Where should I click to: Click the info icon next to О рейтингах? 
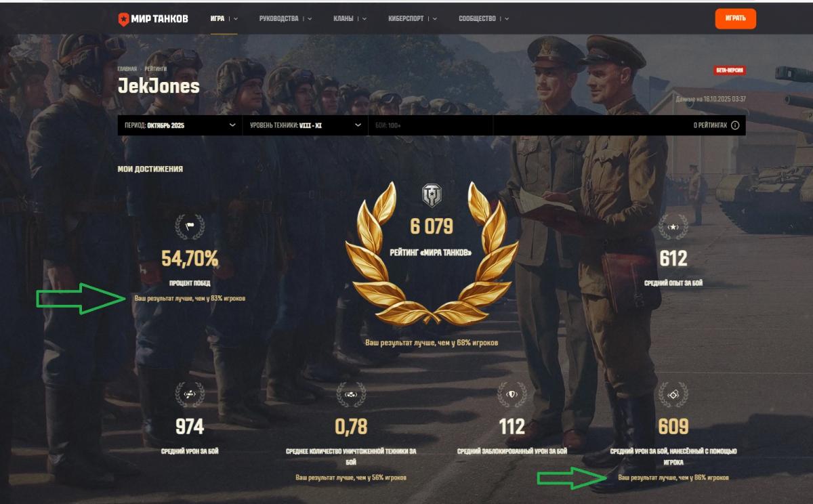tap(735, 125)
